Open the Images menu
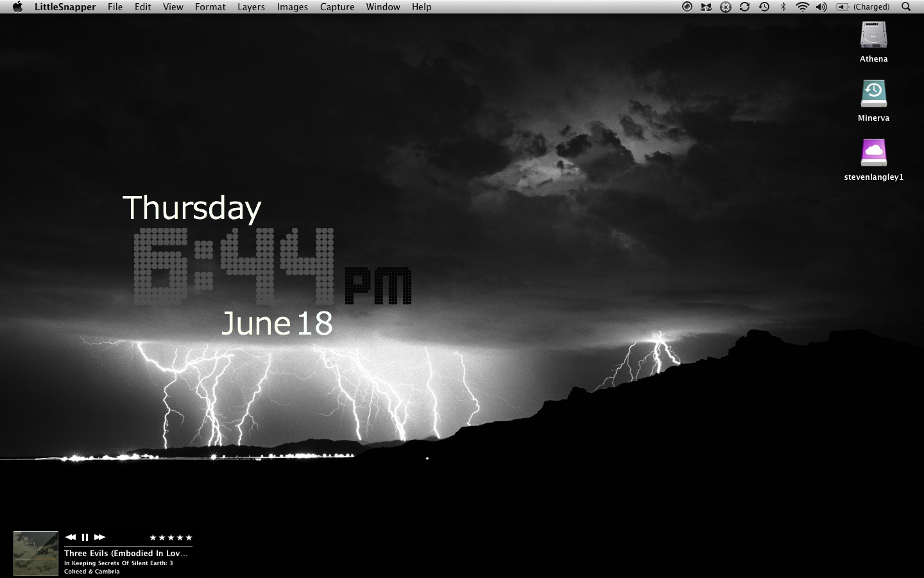 pyautogui.click(x=292, y=7)
